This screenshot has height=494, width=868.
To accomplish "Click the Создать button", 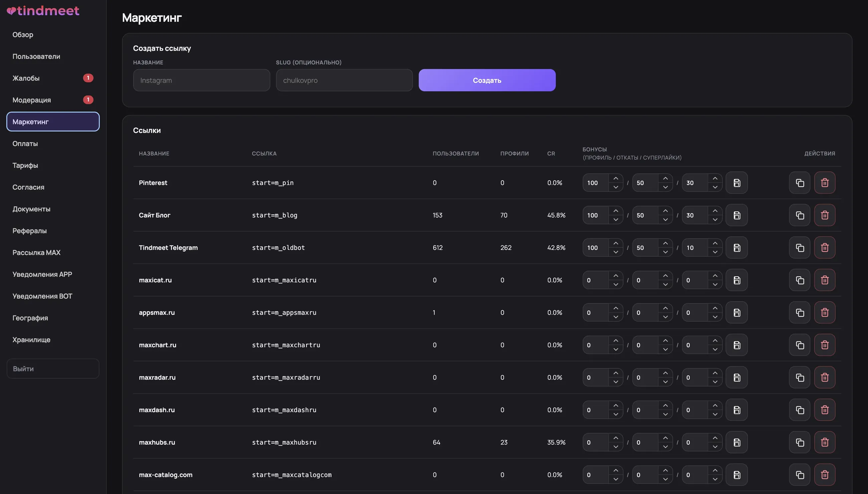I will [x=487, y=80].
